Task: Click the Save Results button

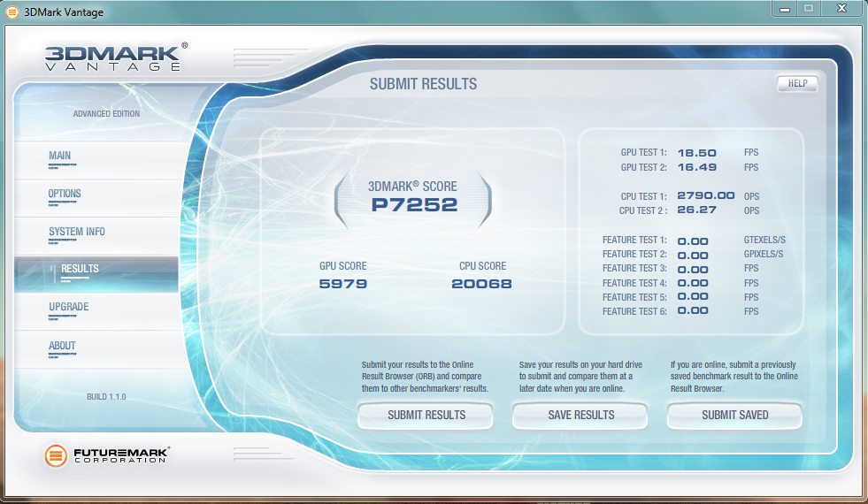Action: pyautogui.click(x=580, y=415)
